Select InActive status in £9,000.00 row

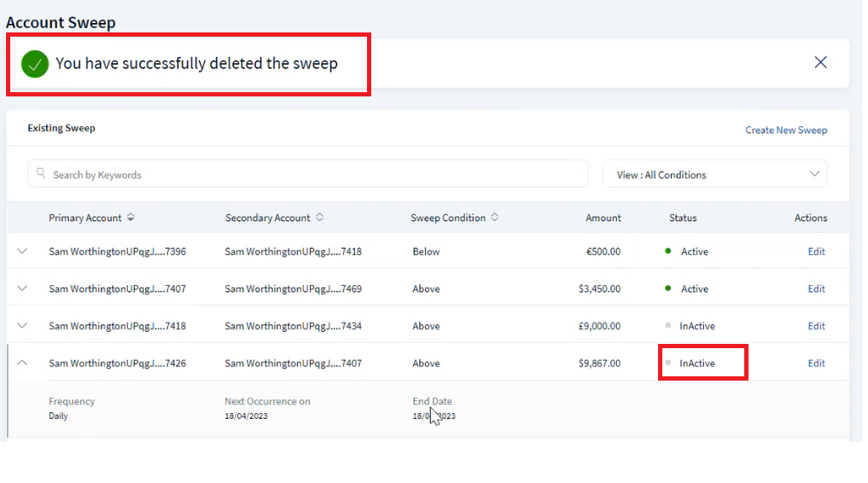point(690,326)
